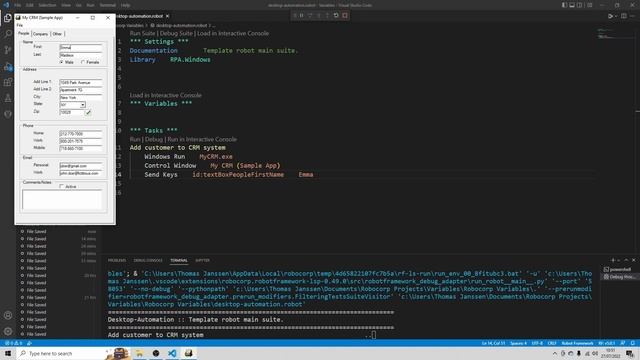Select the Debug terminal entry in the list
The width and height of the screenshot is (640, 360).
(619, 277)
